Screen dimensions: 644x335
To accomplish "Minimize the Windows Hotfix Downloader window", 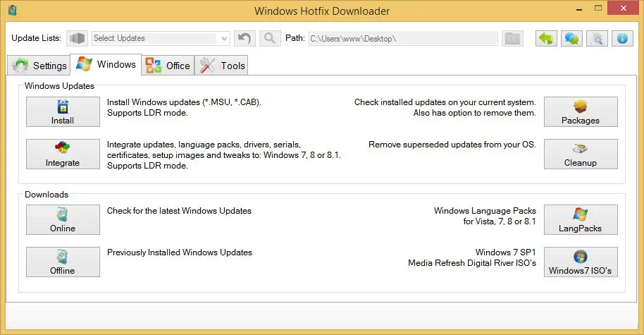I will tap(579, 8).
